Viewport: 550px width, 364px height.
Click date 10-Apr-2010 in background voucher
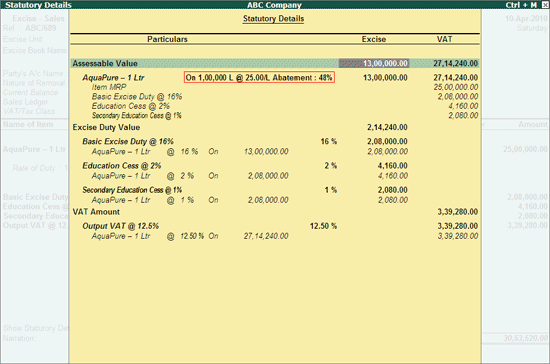tap(526, 19)
